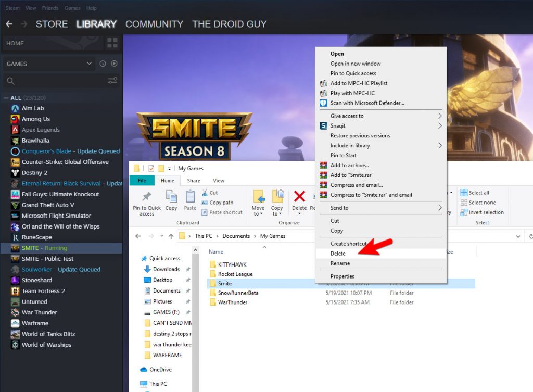Image resolution: width=533 pixels, height=392 pixels.
Task: Open the COMMUNITY page
Action: pyautogui.click(x=154, y=24)
